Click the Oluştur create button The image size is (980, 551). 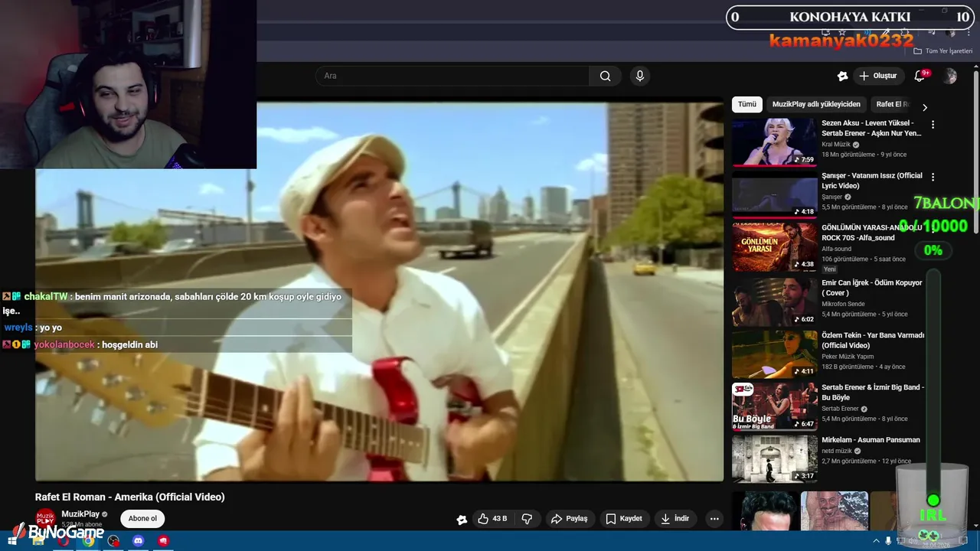[877, 76]
